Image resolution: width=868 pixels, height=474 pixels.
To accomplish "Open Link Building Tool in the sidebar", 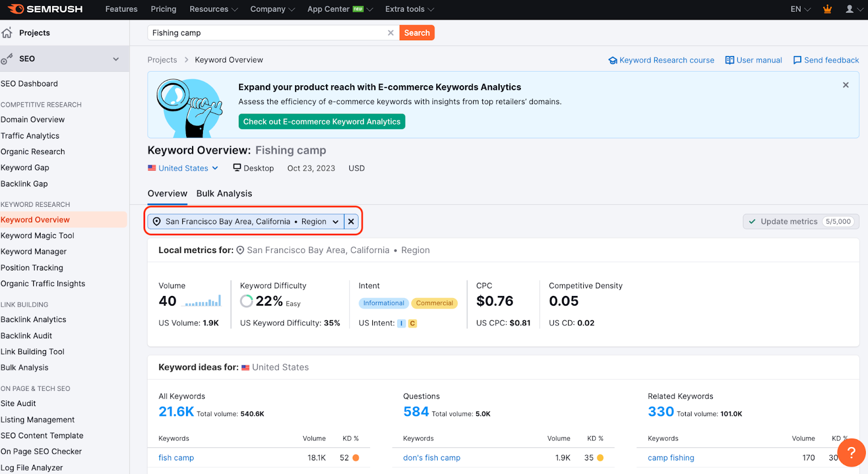I will (x=33, y=352).
